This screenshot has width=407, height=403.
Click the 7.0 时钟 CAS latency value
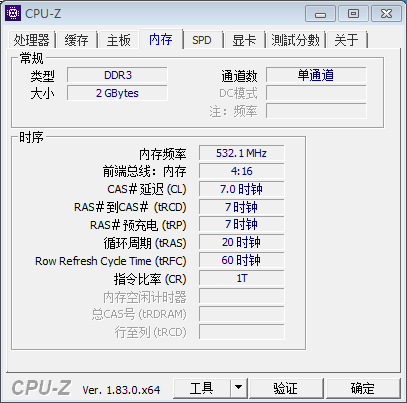click(242, 189)
